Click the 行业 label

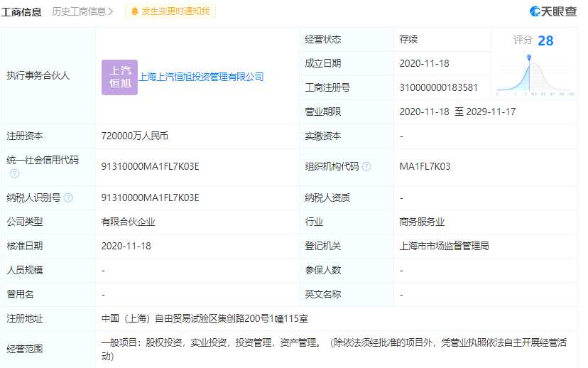[314, 222]
